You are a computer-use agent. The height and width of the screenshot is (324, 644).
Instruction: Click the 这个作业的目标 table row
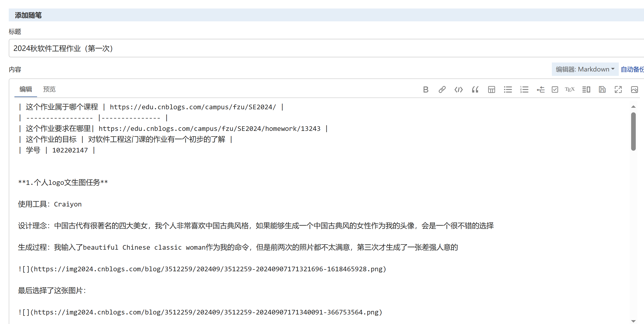(125, 139)
